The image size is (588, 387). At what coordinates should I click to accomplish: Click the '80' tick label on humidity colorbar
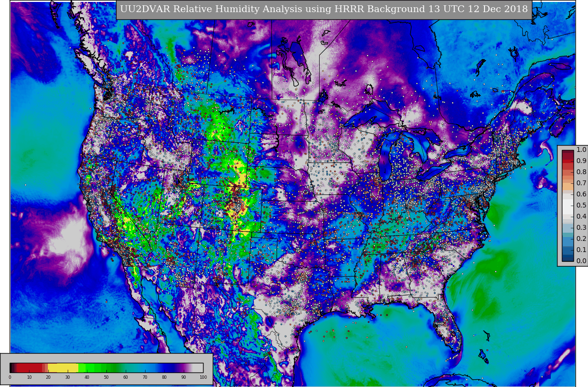(x=164, y=377)
